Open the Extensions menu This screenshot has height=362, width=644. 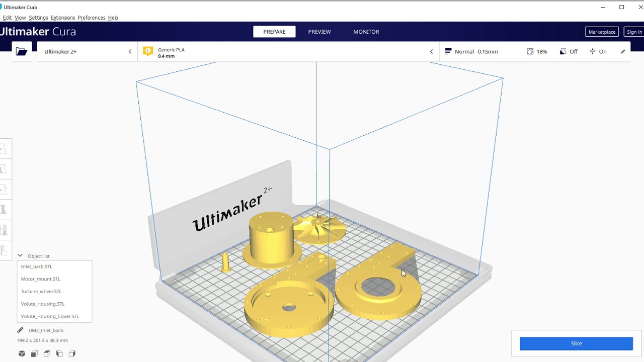(x=63, y=18)
